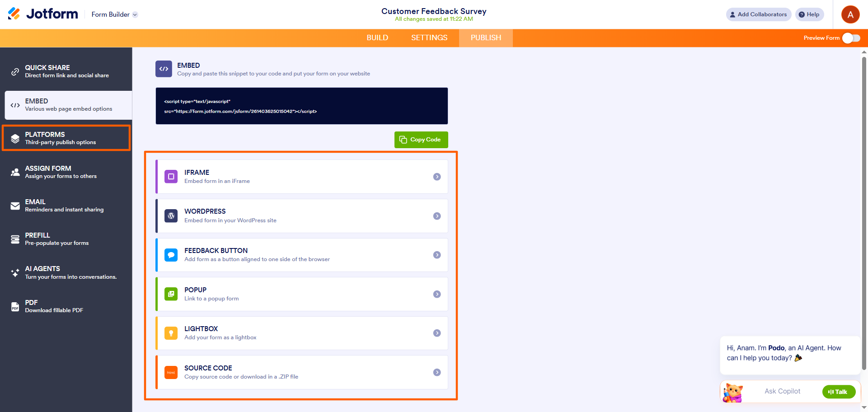Screen dimensions: 868x412
Task: Click the Help button
Action: tap(810, 14)
